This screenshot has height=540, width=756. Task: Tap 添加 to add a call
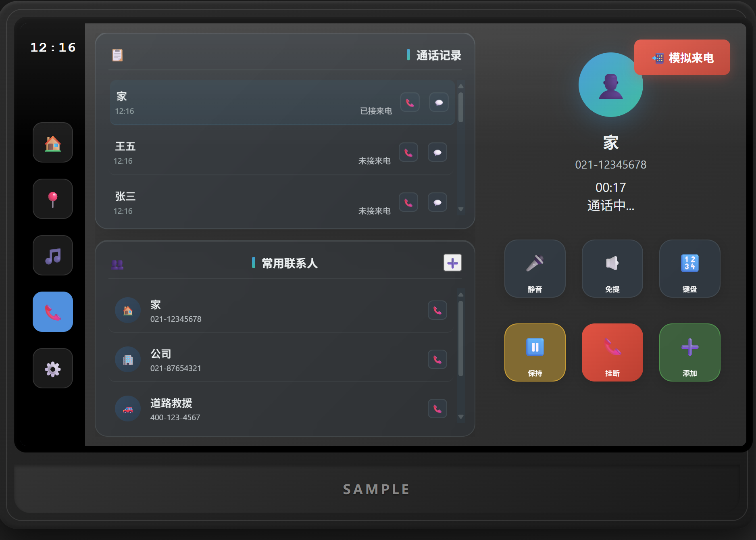click(690, 352)
